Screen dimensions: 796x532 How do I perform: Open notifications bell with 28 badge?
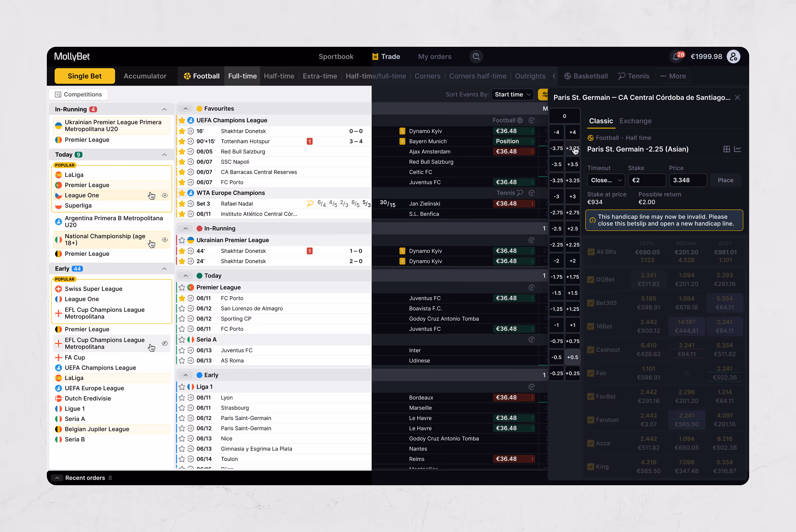click(x=676, y=57)
